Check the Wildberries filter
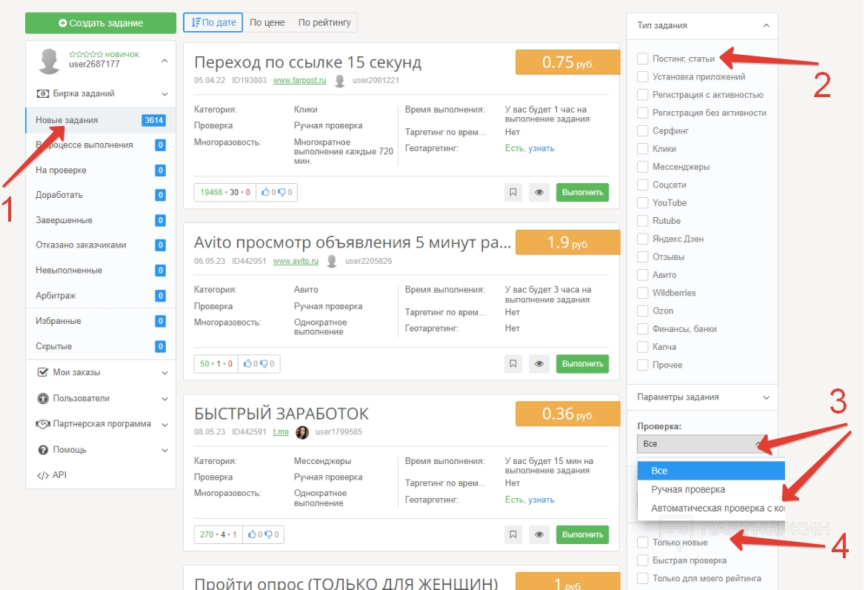Image resolution: width=868 pixels, height=590 pixels. point(643,293)
